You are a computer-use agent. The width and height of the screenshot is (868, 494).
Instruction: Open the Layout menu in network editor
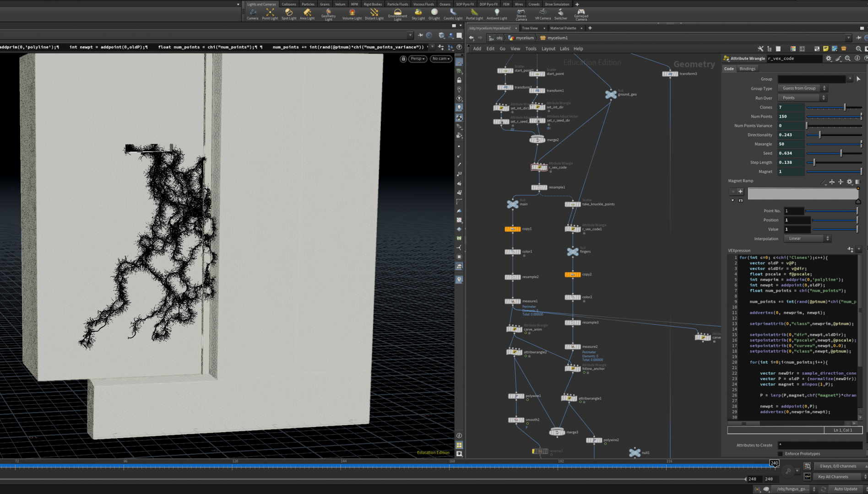click(548, 49)
